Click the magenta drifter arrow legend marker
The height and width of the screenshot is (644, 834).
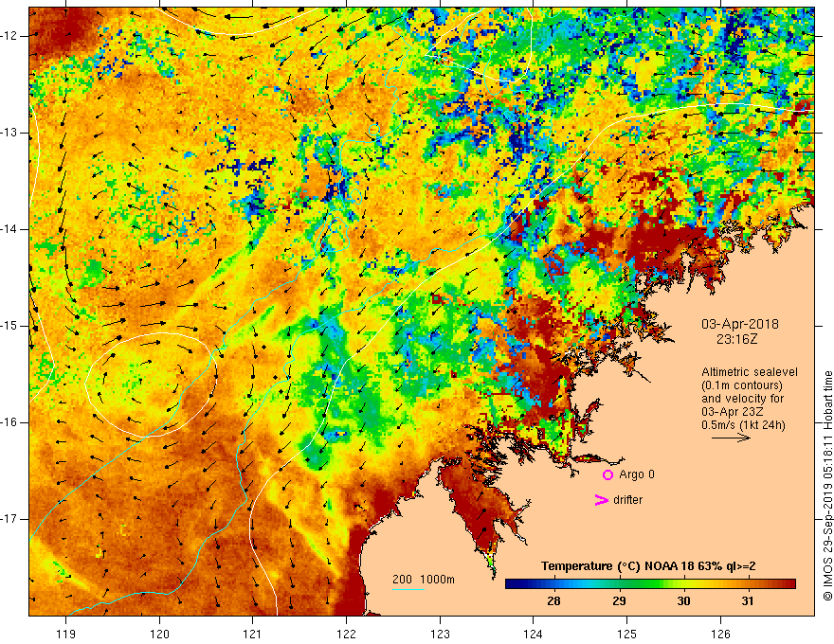pyautogui.click(x=601, y=500)
